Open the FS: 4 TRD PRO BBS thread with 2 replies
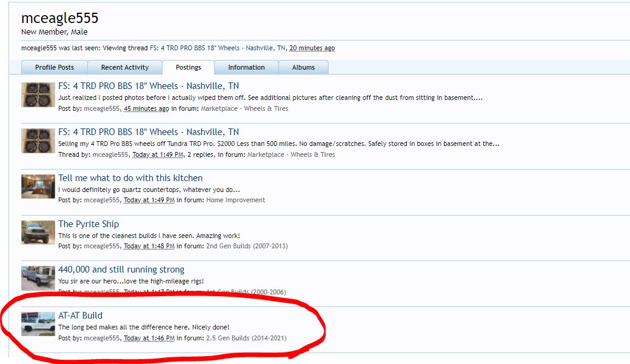 [x=149, y=132]
